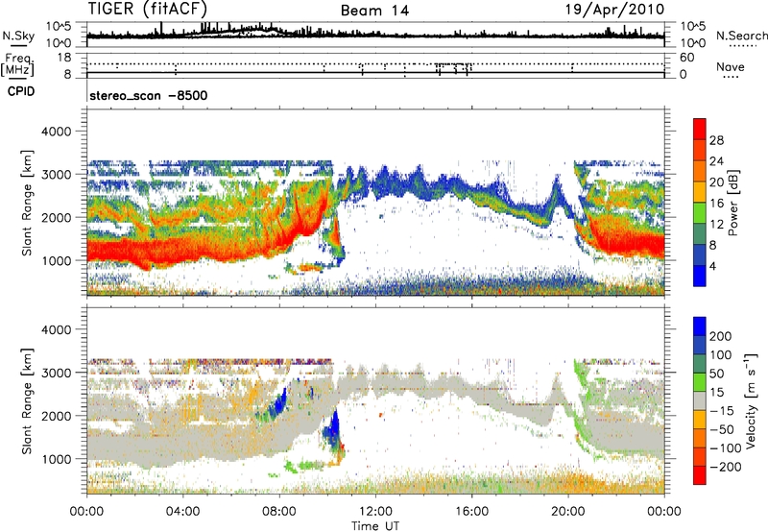
Task: Click the '04:00' time axis tick label
Action: pos(182,512)
